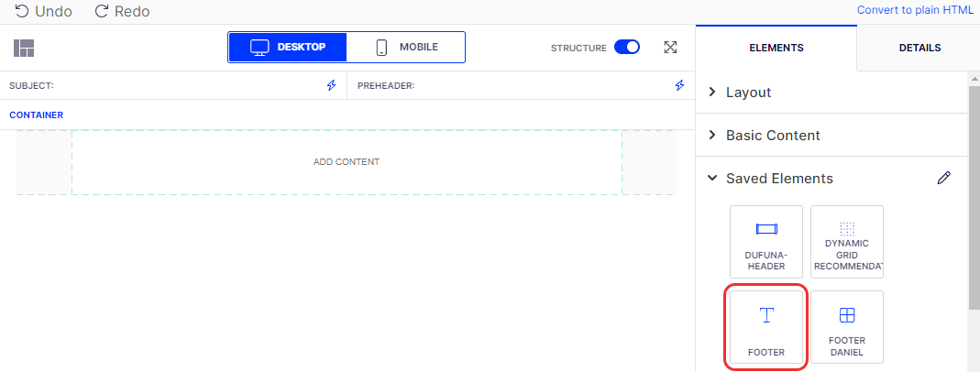Switch to Desktop preview mode

click(x=288, y=48)
